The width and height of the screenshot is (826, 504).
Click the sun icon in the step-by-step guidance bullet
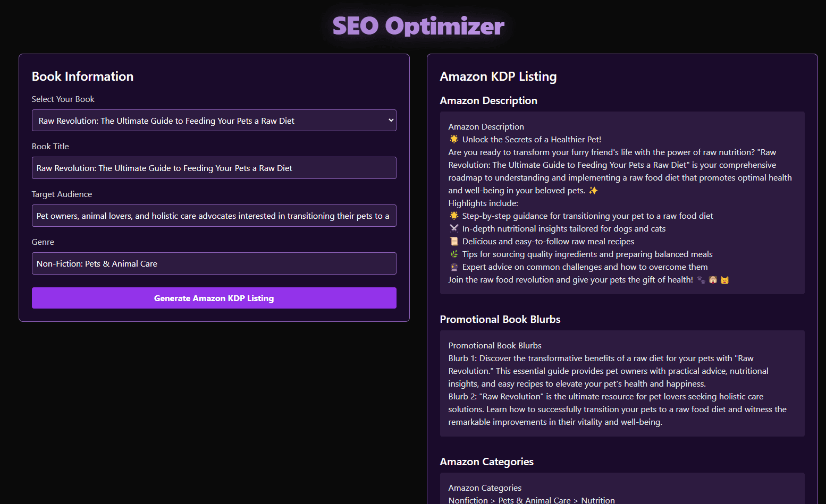click(x=454, y=216)
